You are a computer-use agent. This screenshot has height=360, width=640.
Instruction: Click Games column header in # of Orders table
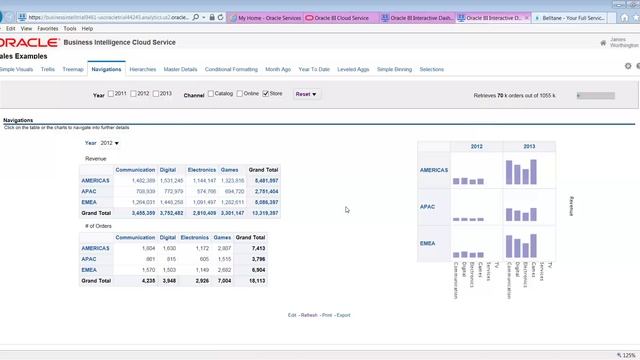pyautogui.click(x=222, y=237)
